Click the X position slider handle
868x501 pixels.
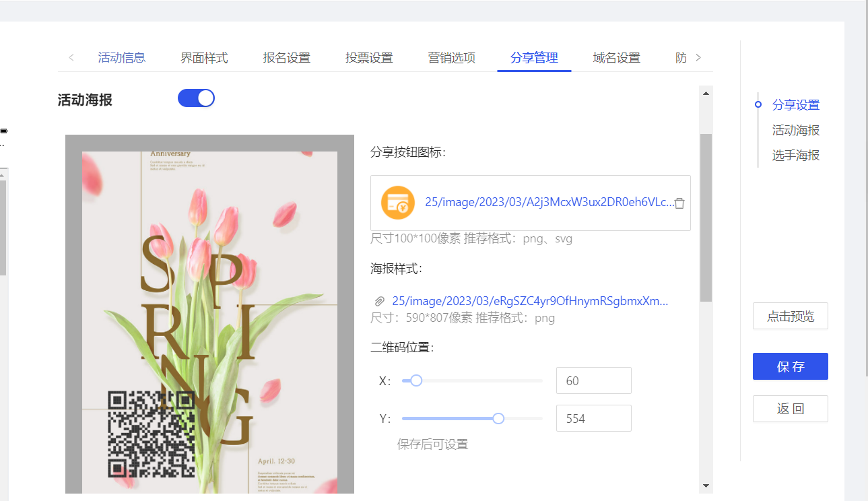click(416, 380)
